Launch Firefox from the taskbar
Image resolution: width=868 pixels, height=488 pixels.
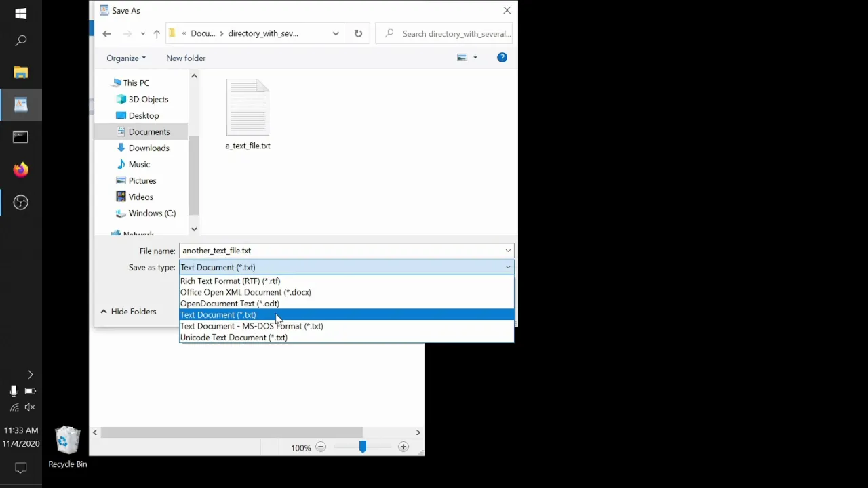[20, 169]
